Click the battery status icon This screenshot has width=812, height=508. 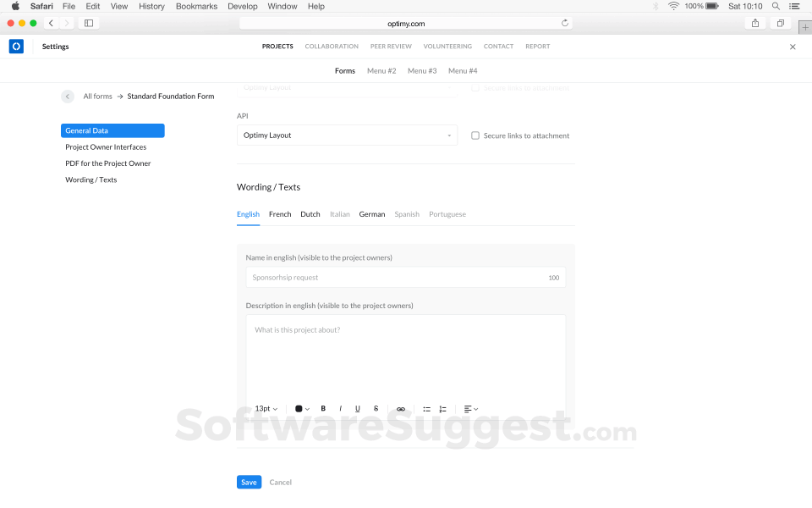[712, 6]
